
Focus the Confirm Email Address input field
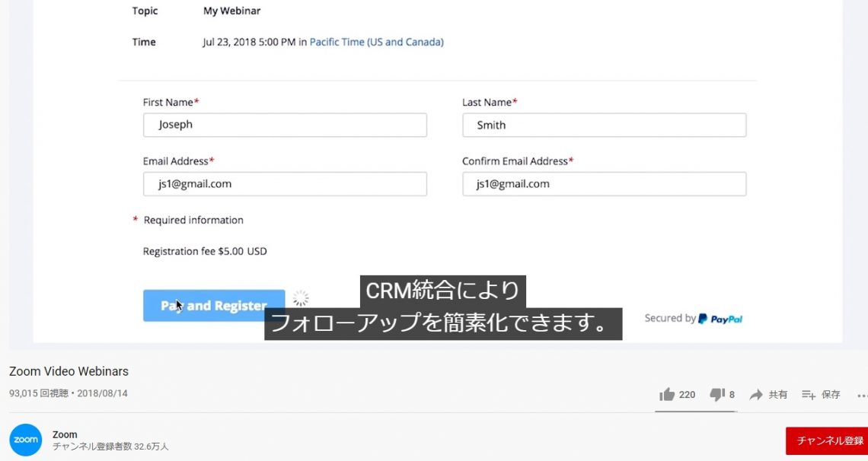pyautogui.click(x=604, y=184)
